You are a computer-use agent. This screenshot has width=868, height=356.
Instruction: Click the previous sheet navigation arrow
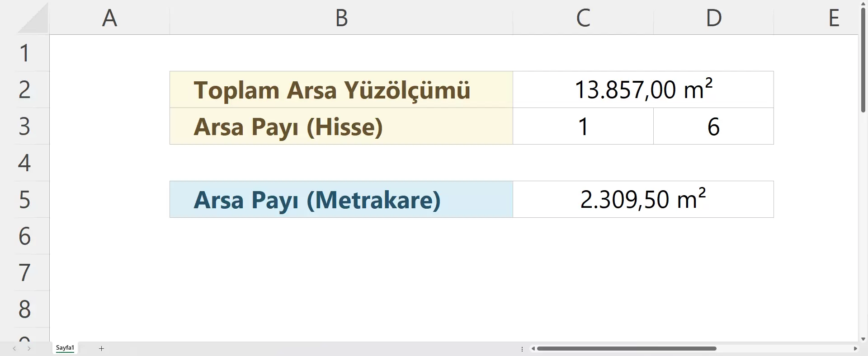point(14,348)
